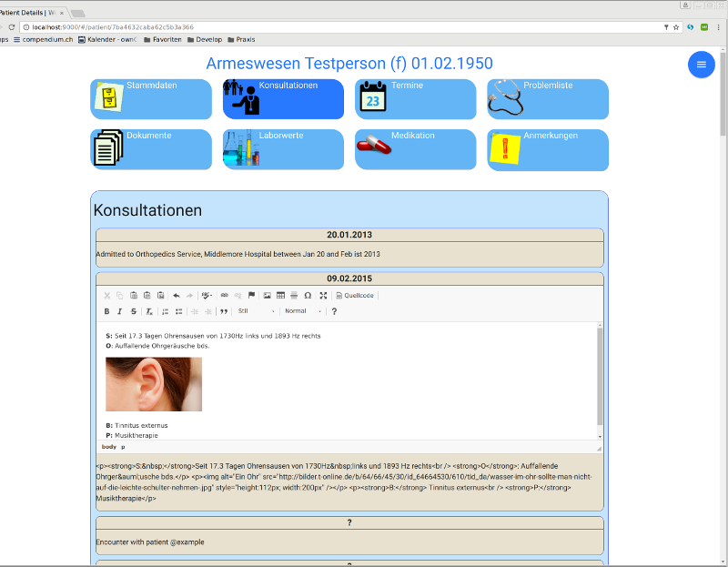The height and width of the screenshot is (567, 728).
Task: Open the Problemliste stethoscope tile
Action: tap(548, 99)
